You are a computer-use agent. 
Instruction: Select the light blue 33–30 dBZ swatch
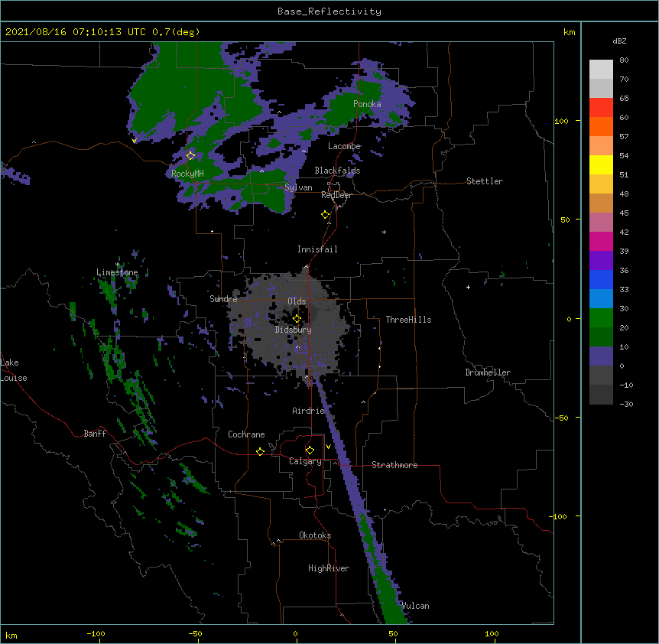click(x=601, y=299)
